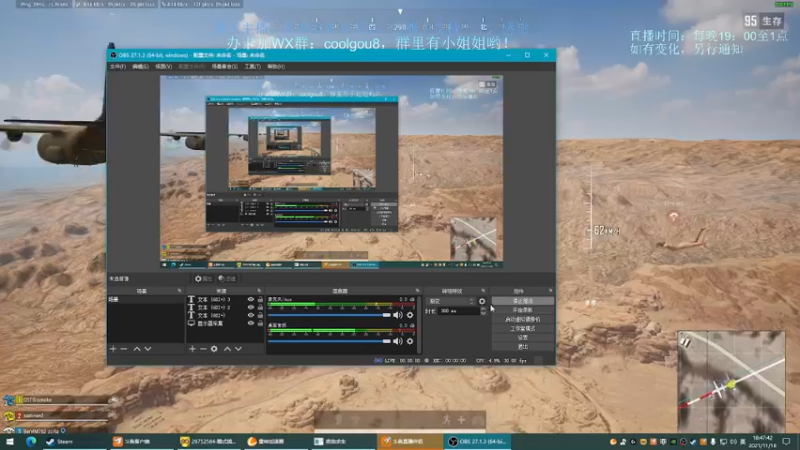Mute the desktop audio speaker icon
Viewport: 800px width, 450px height.
pos(397,341)
